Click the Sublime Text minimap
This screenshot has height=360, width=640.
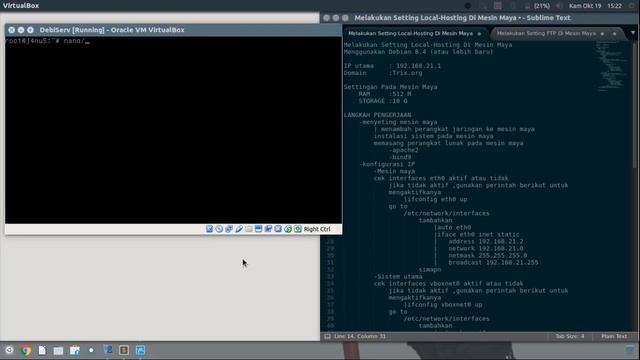point(611,67)
